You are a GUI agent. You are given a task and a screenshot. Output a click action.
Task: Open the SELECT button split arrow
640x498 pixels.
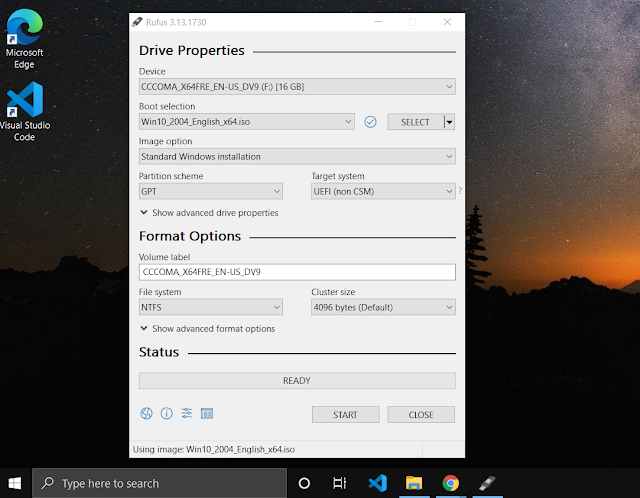point(449,122)
